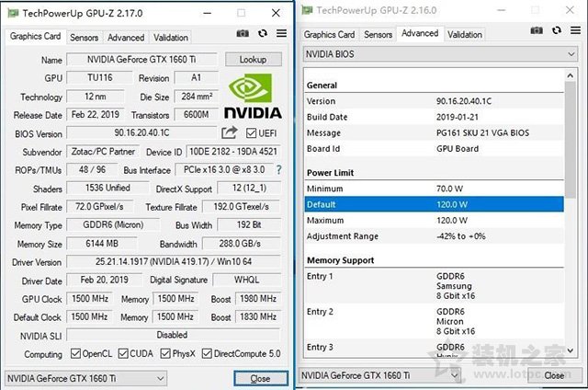Switch to Sensors tab in 2.17.0 window
The width and height of the screenshot is (588, 390).
tap(84, 38)
